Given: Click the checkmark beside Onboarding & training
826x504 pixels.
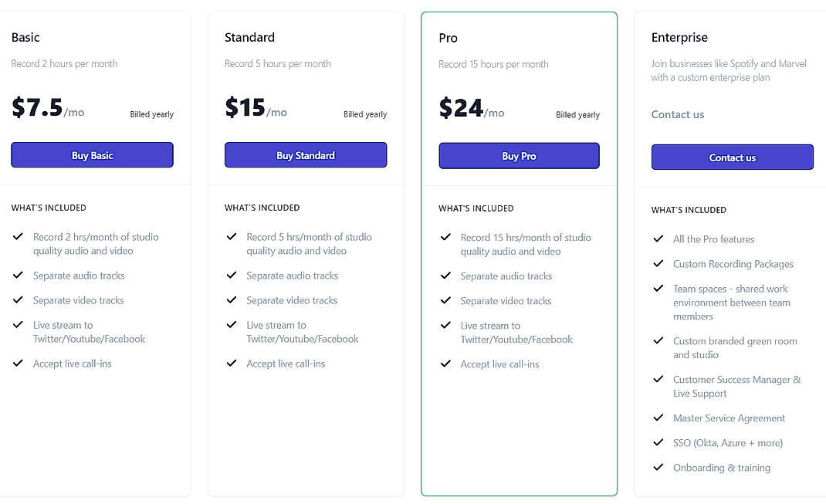Looking at the screenshot, I should click(x=658, y=468).
